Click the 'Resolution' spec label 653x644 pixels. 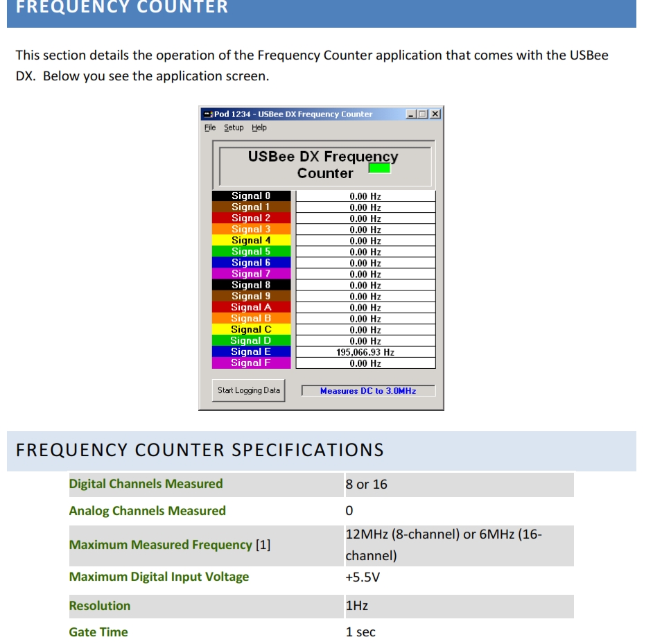click(100, 606)
